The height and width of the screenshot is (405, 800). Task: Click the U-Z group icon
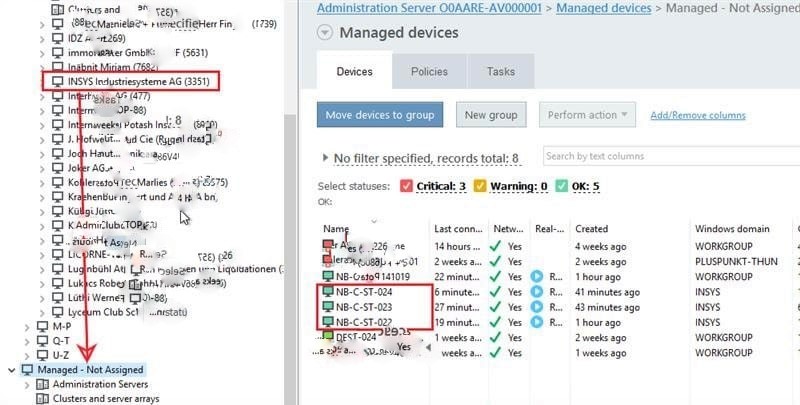[42, 355]
